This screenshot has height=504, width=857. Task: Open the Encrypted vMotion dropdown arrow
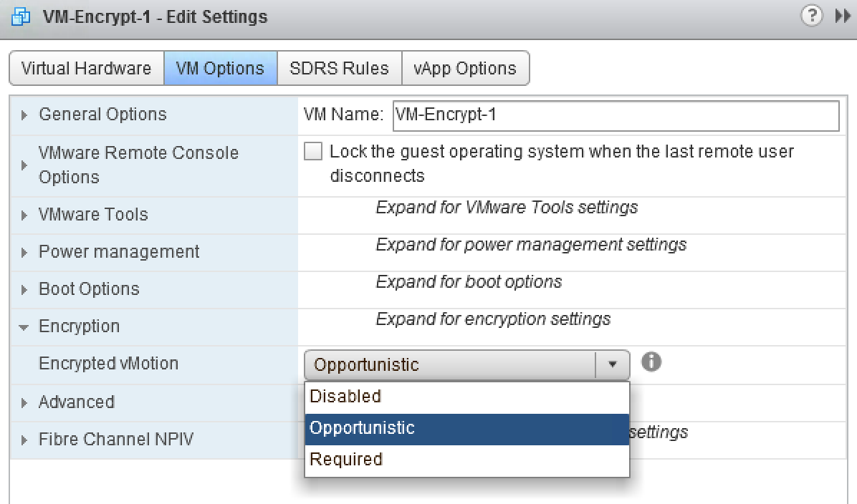pyautogui.click(x=613, y=364)
